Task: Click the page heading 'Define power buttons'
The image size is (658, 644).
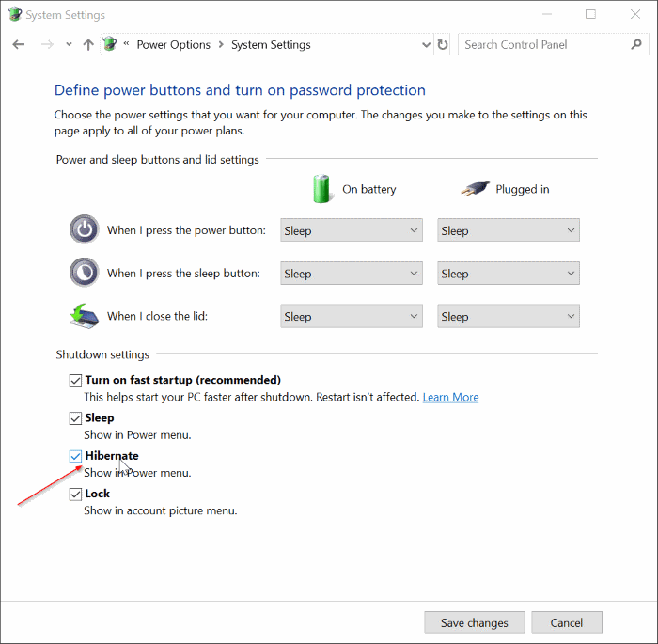Action: click(x=240, y=90)
